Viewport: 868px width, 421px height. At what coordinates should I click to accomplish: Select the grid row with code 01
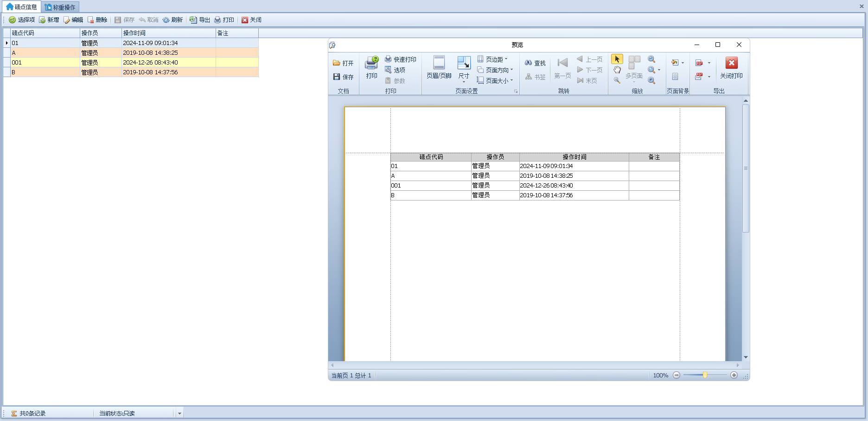coord(131,43)
